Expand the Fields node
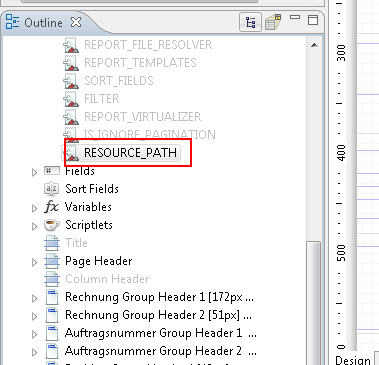Image resolution: width=379 pixels, height=365 pixels. (34, 172)
